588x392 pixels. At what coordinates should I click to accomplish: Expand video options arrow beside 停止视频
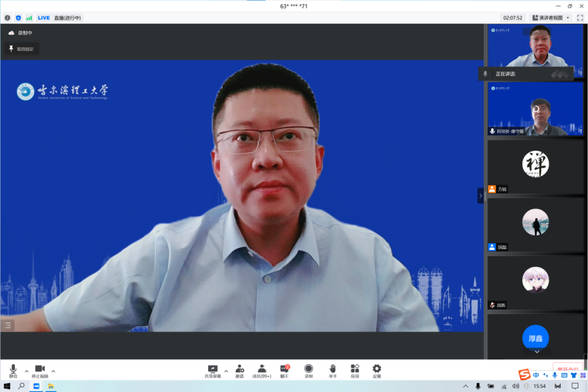pos(53,371)
